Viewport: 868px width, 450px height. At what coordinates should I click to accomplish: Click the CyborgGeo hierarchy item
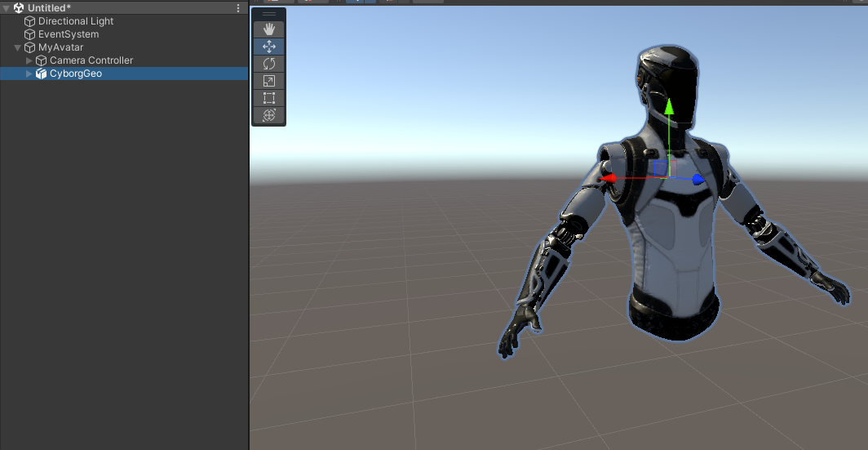point(75,74)
